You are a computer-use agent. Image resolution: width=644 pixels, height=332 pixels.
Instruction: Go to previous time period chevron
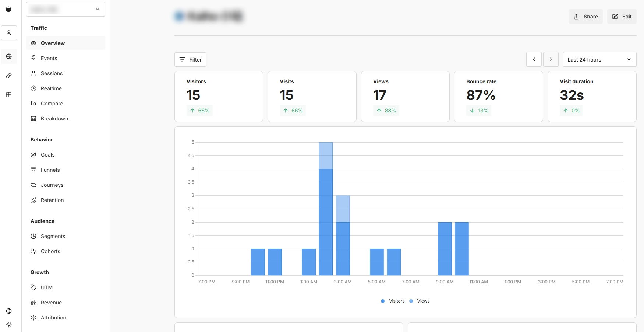pos(534,60)
